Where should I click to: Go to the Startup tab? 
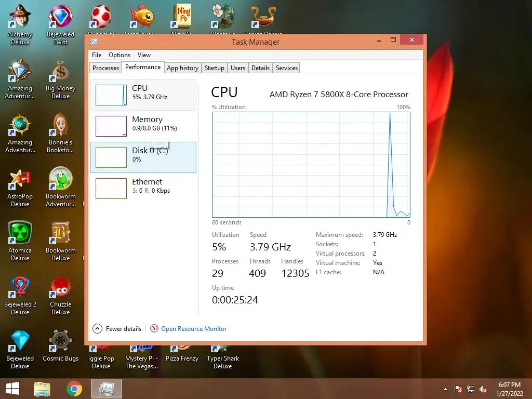pyautogui.click(x=215, y=68)
